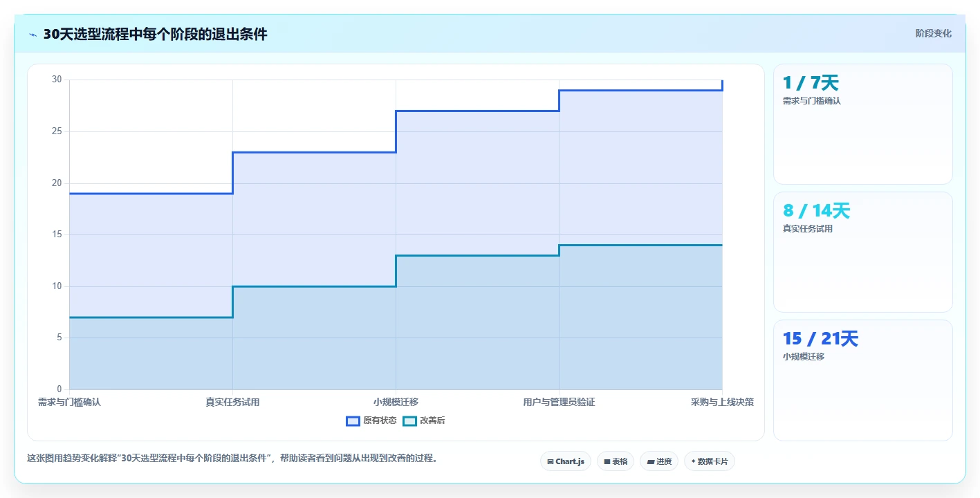Click the chart title 30天选型流程中每个阶段的退出条件
Image resolution: width=980 pixels, height=498 pixels.
(155, 35)
